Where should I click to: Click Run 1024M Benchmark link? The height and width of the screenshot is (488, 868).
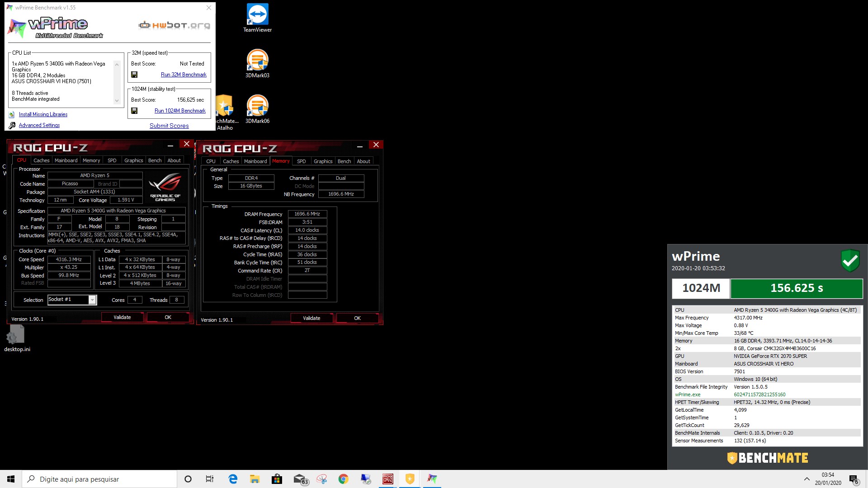click(180, 111)
